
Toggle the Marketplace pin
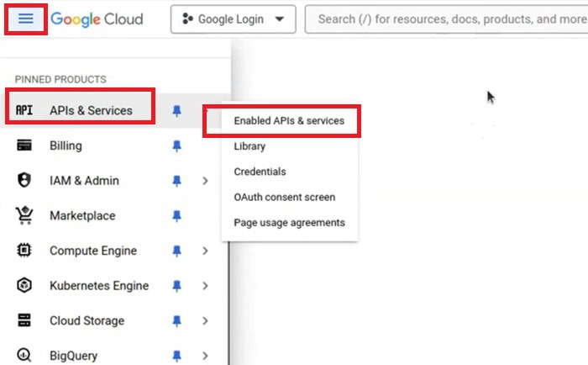coord(176,216)
